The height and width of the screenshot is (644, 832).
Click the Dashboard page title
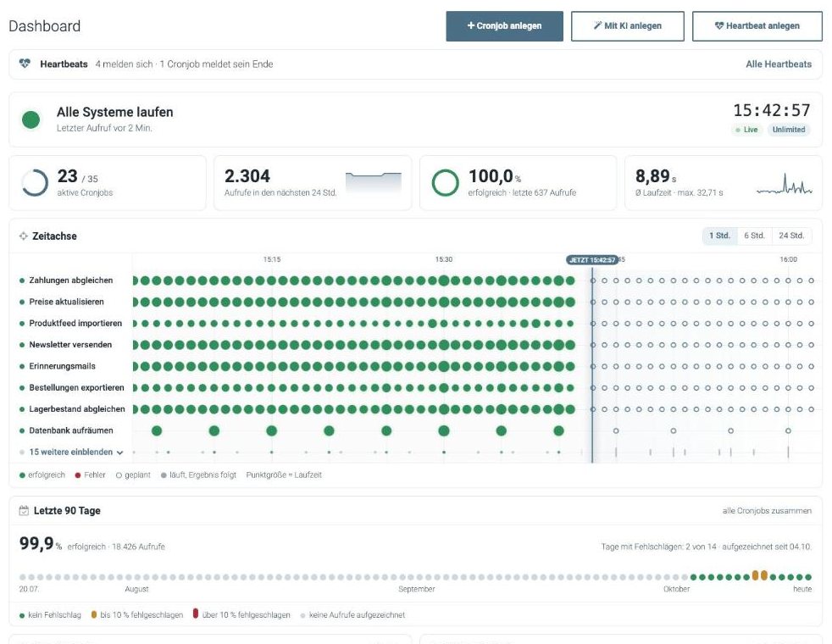(45, 26)
